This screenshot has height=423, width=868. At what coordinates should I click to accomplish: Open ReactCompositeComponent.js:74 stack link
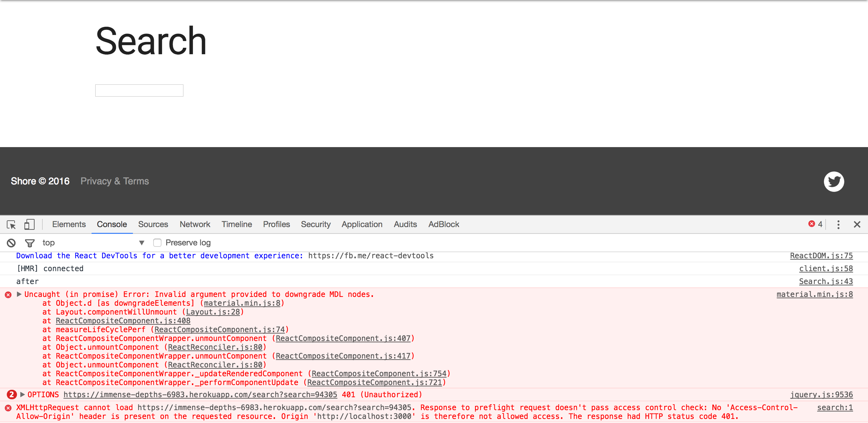pyautogui.click(x=220, y=329)
